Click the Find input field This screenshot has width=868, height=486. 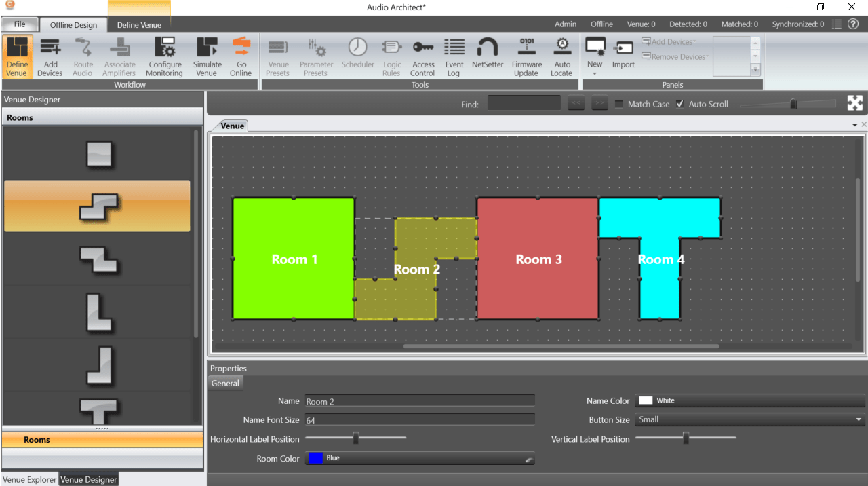coord(524,103)
